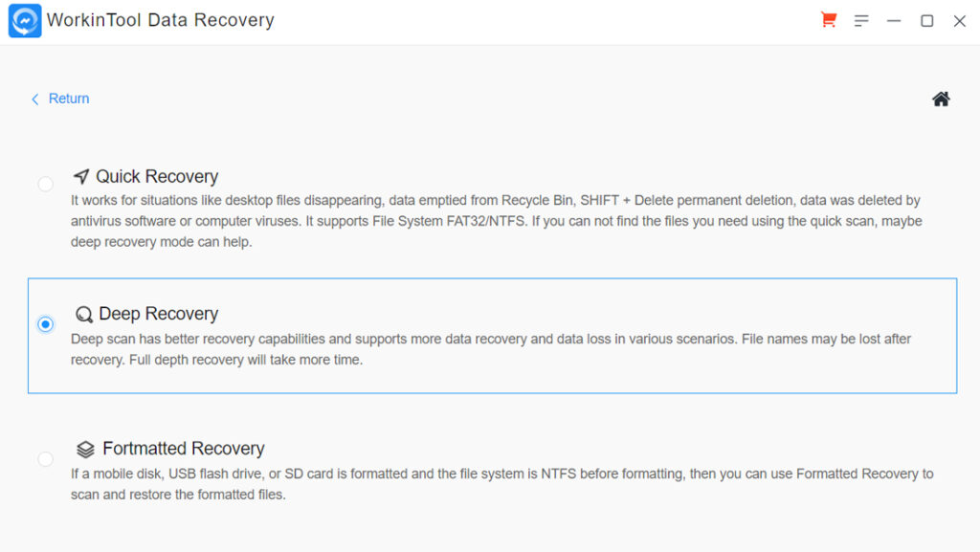The width and height of the screenshot is (980, 552).
Task: Select the Quick Recovery radio button
Action: point(45,184)
